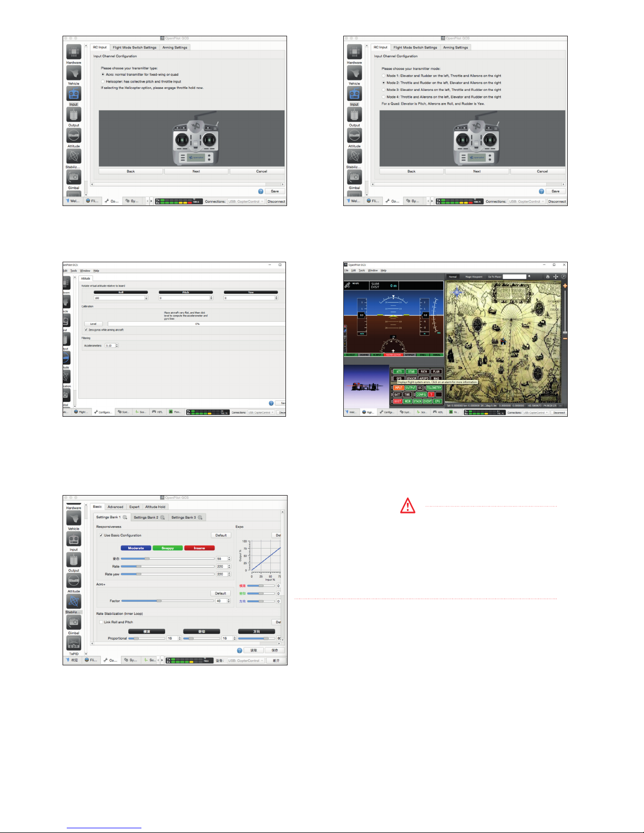Click help icon in Attitude window
The height and width of the screenshot is (833, 644).
[271, 403]
